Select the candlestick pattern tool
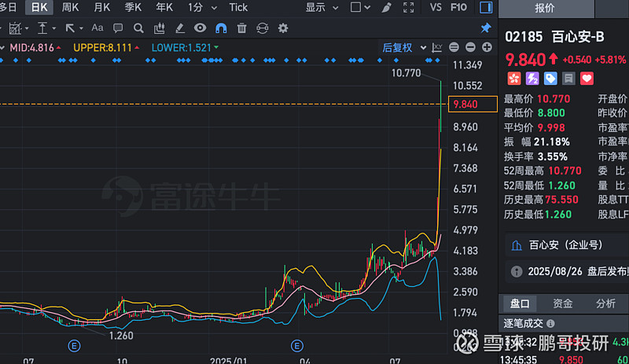Image resolution: width=629 pixels, height=364 pixels. [x=160, y=28]
